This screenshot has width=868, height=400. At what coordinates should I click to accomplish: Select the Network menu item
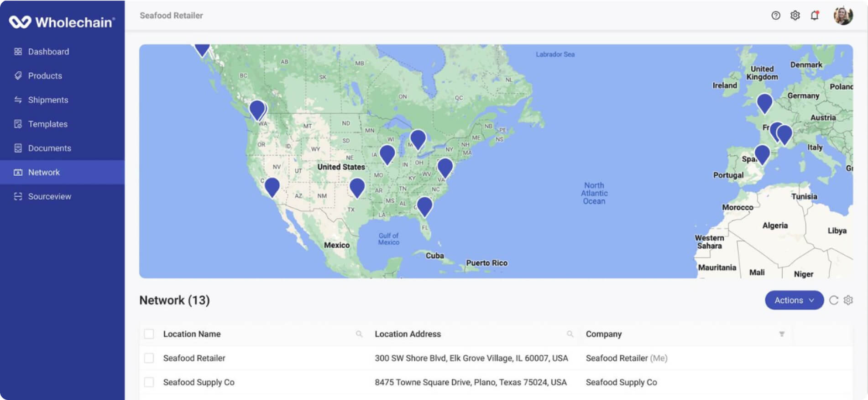pos(62,172)
